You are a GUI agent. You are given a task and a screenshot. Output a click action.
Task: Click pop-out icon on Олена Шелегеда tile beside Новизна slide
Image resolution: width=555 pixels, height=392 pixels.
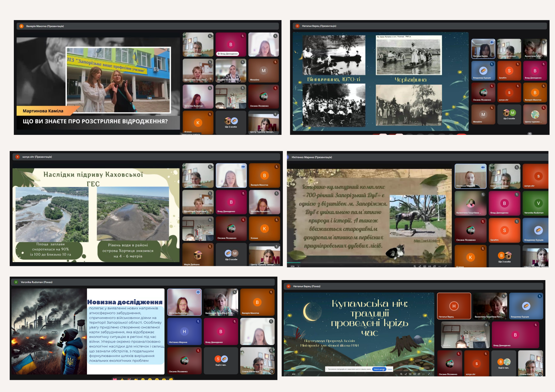pos(272,371)
